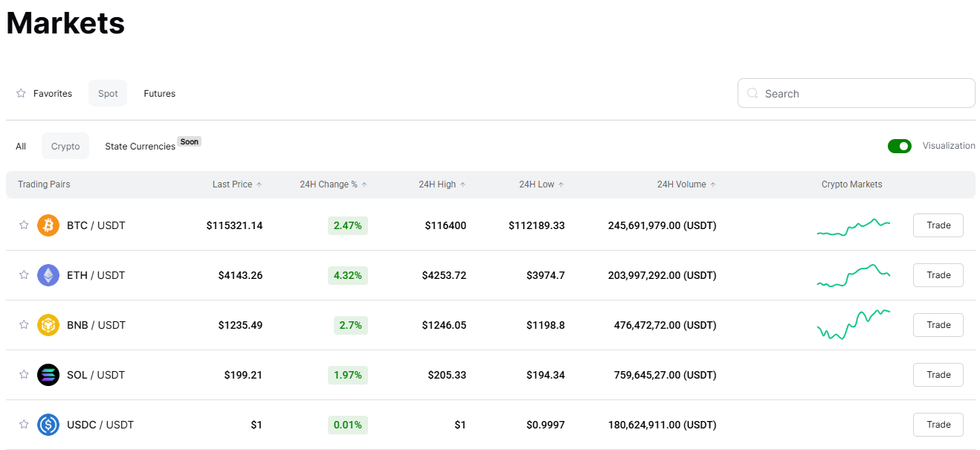
Task: Click the magnifier icon in Search
Action: click(x=752, y=94)
